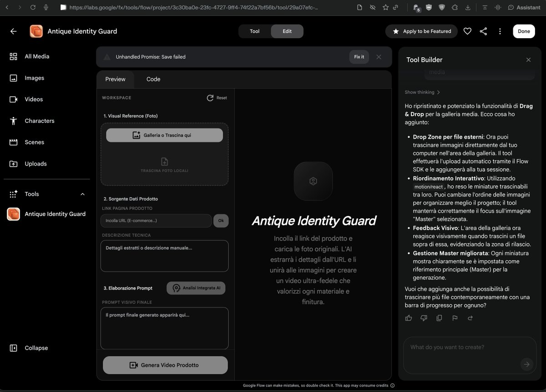The image size is (546, 392).
Task: Flag the Tool Builder response
Action: click(455, 318)
